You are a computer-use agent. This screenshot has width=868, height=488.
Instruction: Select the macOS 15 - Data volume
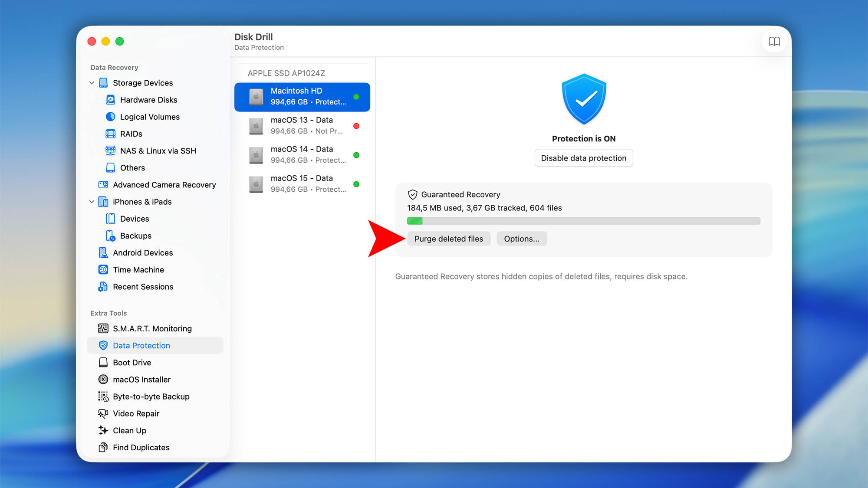tap(302, 184)
